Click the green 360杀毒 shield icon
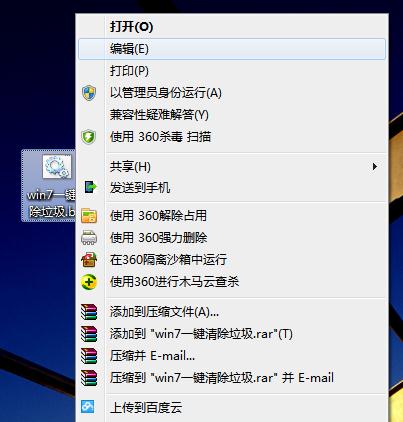The height and width of the screenshot is (422, 403). click(89, 137)
